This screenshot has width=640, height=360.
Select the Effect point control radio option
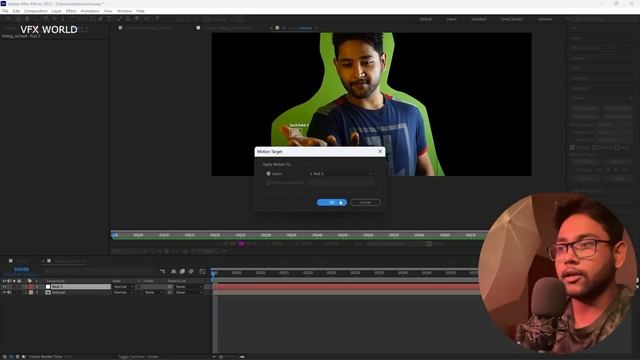pyautogui.click(x=269, y=182)
